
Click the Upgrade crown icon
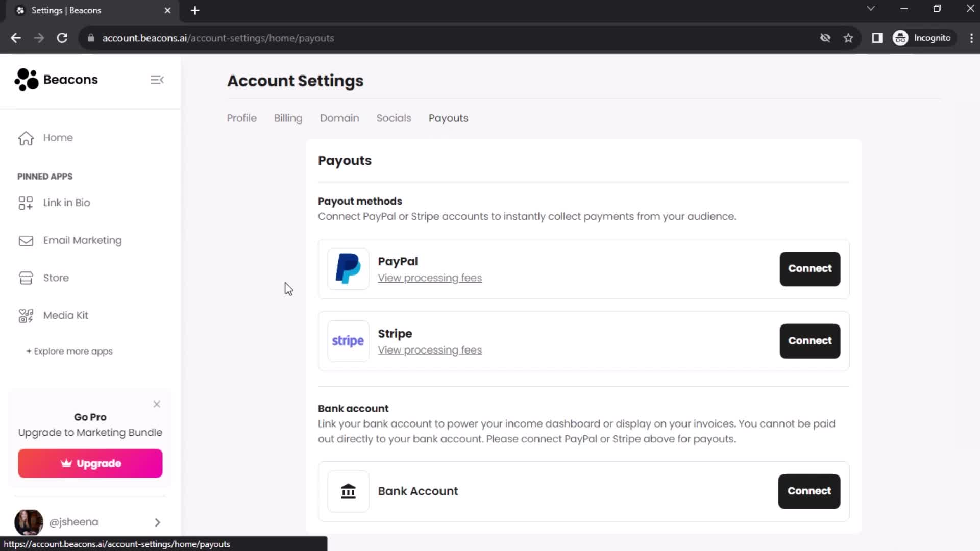tap(66, 463)
